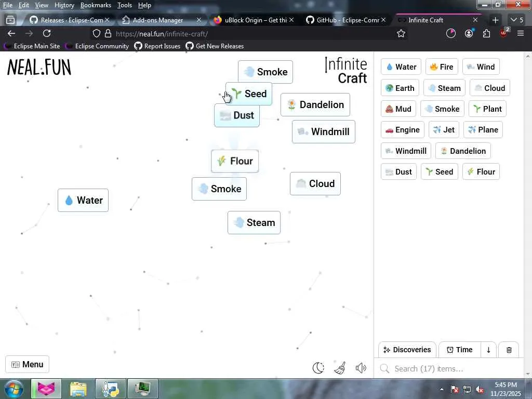Open the game Menu button
Viewport: 532px width, 399px height.
[x=27, y=364]
